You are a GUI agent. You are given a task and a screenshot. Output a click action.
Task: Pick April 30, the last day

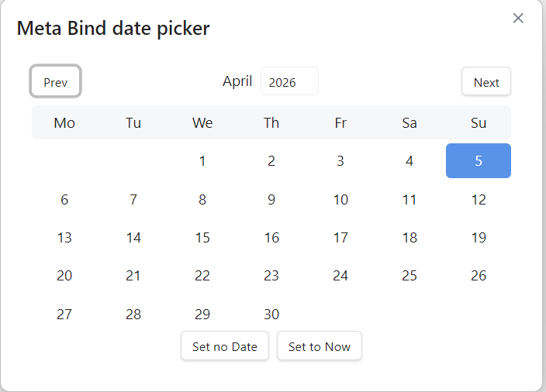[x=271, y=315]
